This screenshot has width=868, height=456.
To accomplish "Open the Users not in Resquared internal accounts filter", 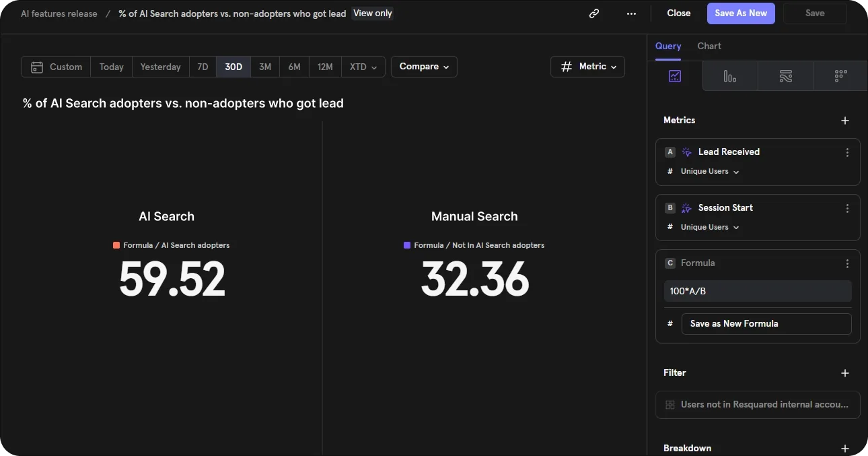I will click(758, 405).
